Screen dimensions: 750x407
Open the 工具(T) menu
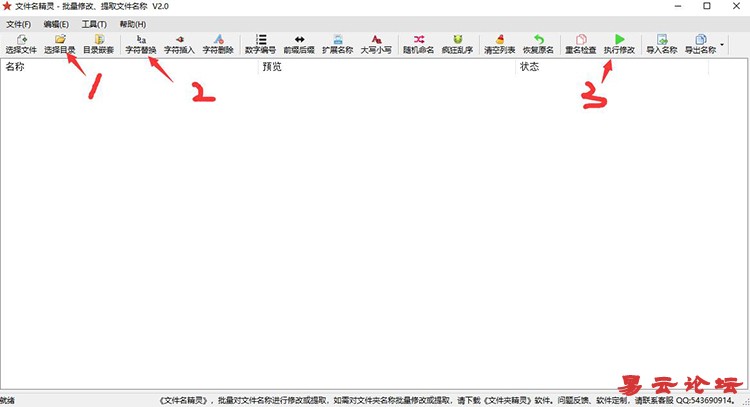coord(94,24)
